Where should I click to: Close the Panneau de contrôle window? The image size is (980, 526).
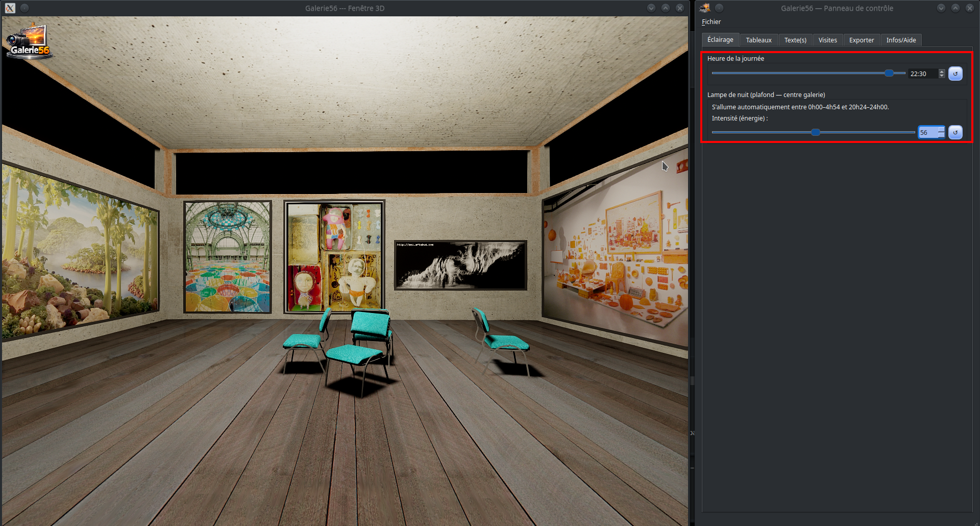pyautogui.click(x=970, y=8)
